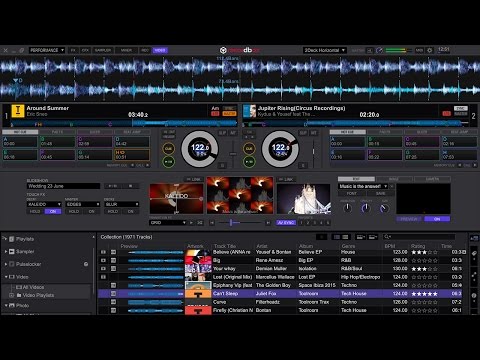Expand the Sampler tree item
The width and height of the screenshot is (480, 360).
6,251
